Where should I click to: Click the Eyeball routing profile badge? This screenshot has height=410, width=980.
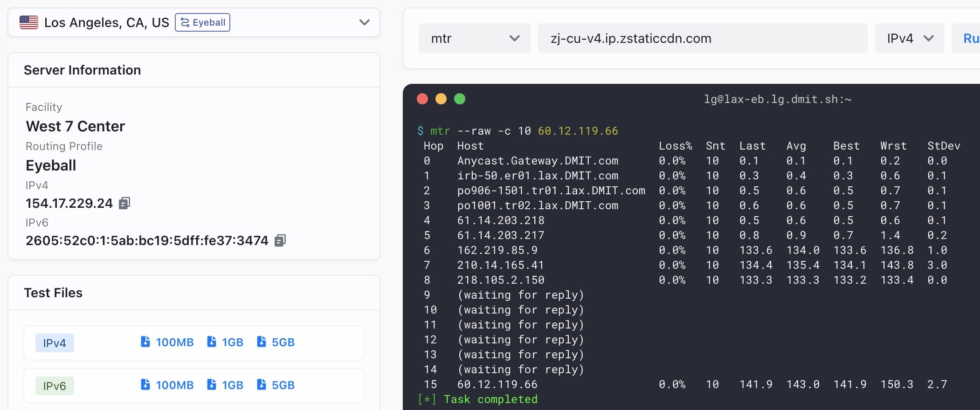click(202, 22)
